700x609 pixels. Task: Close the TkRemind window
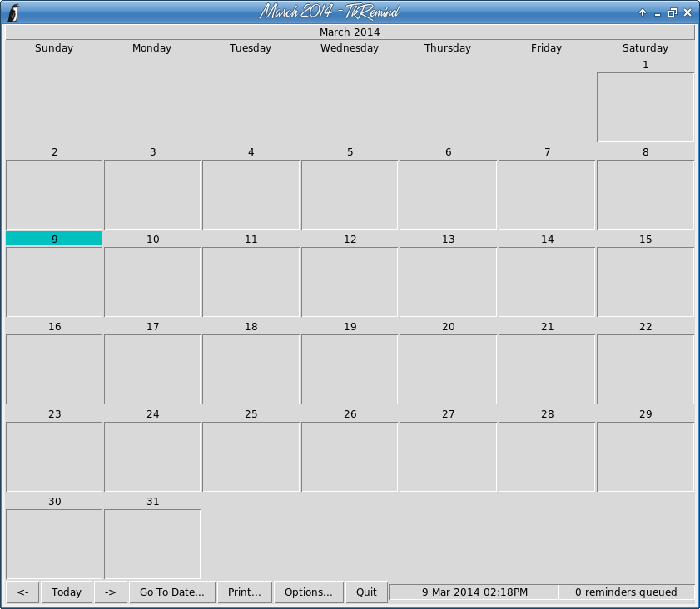[x=688, y=12]
